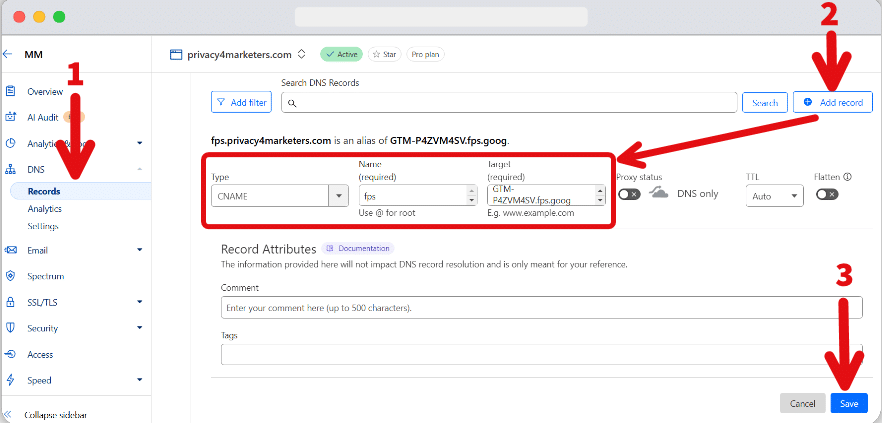882x423 pixels.
Task: Click the Add record button
Action: pos(833,102)
